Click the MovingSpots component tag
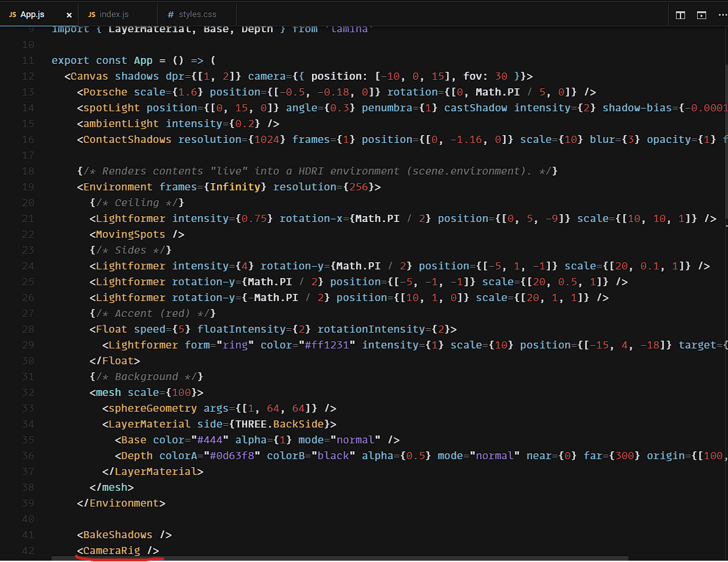 point(131,234)
